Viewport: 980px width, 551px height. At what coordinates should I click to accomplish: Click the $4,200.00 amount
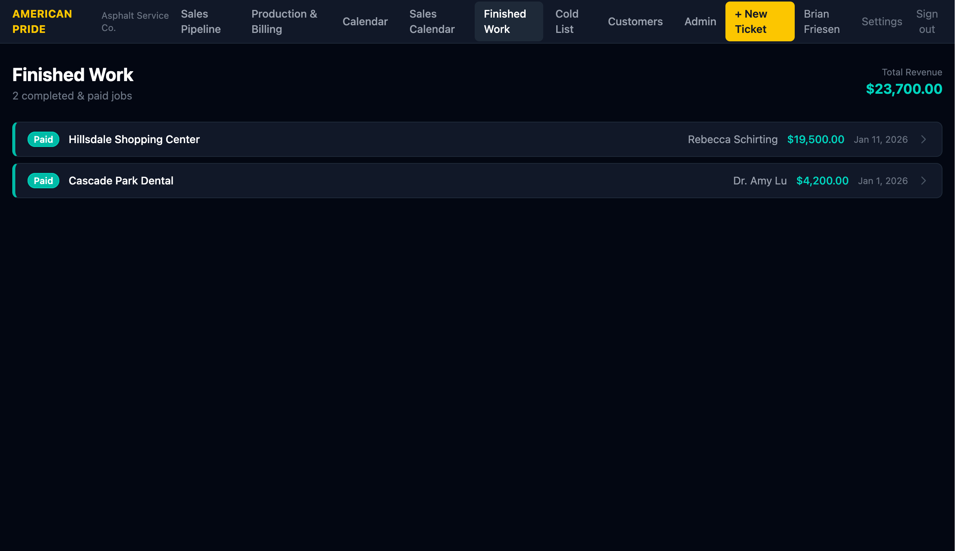(x=822, y=181)
